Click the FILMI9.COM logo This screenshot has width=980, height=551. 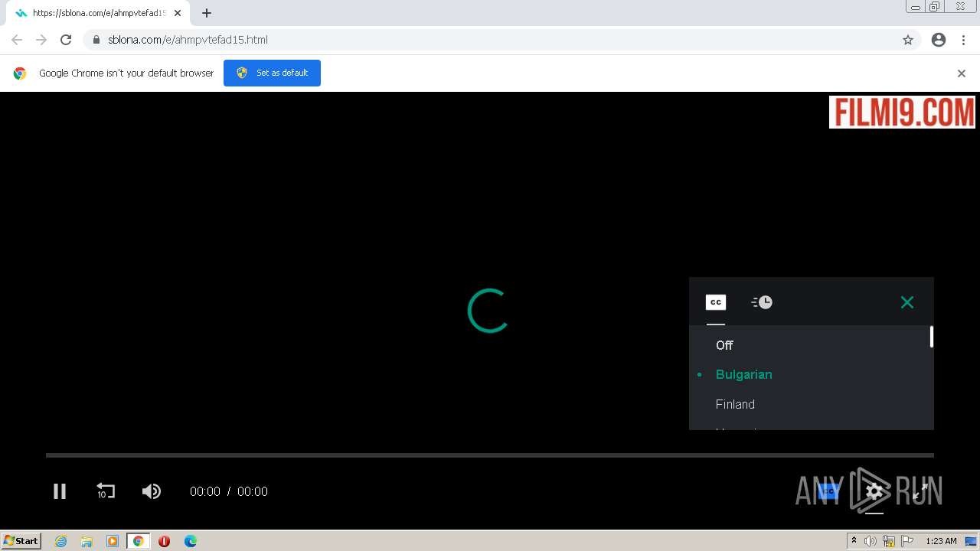(902, 112)
